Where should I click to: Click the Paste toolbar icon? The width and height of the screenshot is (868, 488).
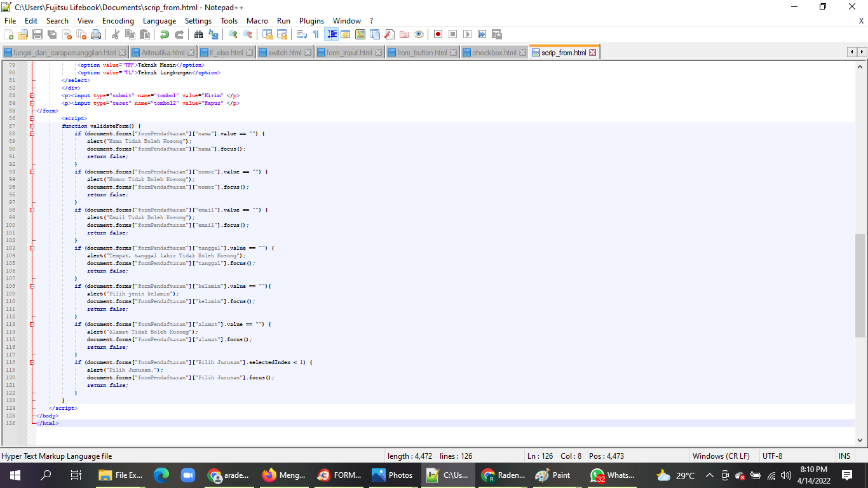pos(144,34)
